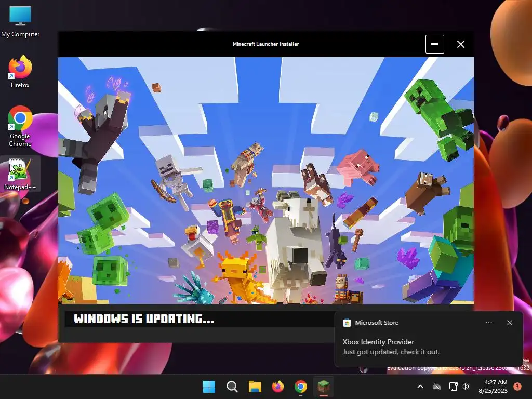Click the cloud sync tray icon

(x=437, y=387)
